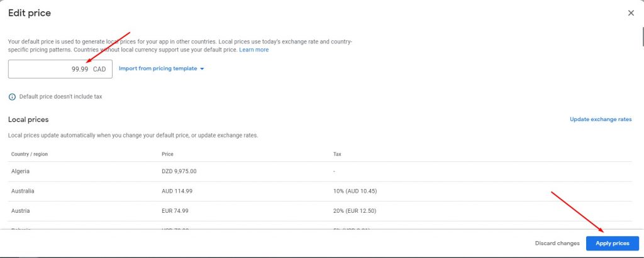Image resolution: width=644 pixels, height=258 pixels.
Task: Select the Austria country name
Action: point(20,211)
